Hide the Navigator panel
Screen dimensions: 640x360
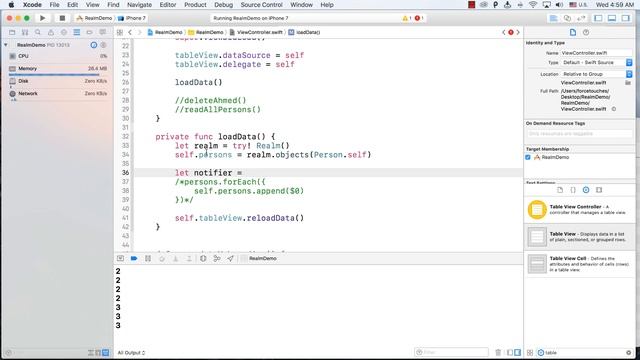pos(598,18)
